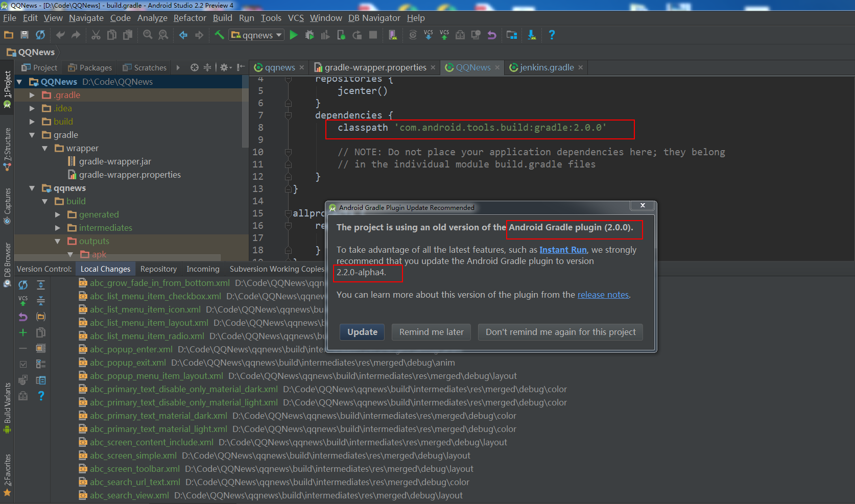Click the Scroll from Source crosshair icon
Screen dimensions: 855x504
coord(195,67)
